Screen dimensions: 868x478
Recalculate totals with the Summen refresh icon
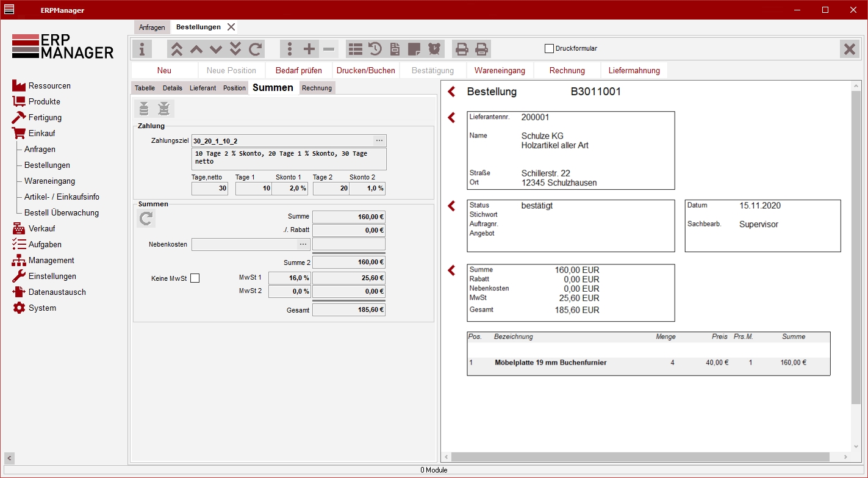pos(146,219)
